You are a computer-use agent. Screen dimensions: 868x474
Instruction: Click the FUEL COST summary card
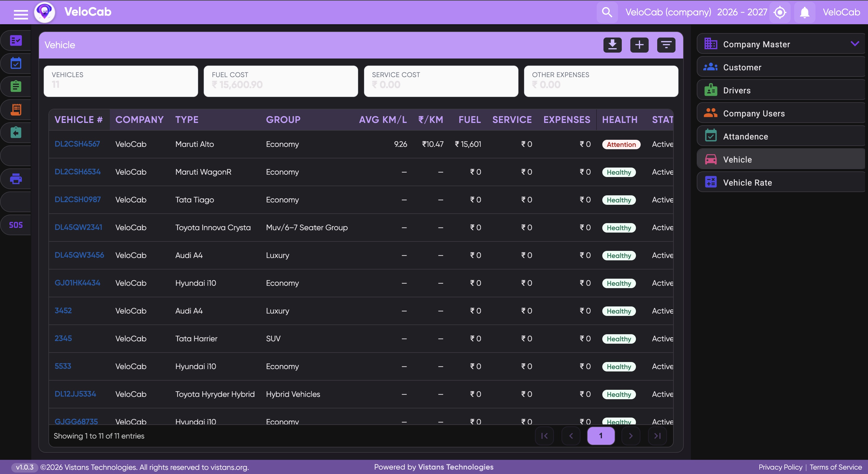point(281,81)
